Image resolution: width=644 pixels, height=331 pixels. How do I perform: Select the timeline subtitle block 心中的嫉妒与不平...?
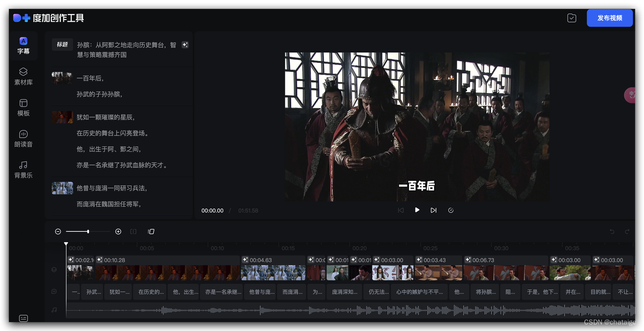(x=420, y=292)
